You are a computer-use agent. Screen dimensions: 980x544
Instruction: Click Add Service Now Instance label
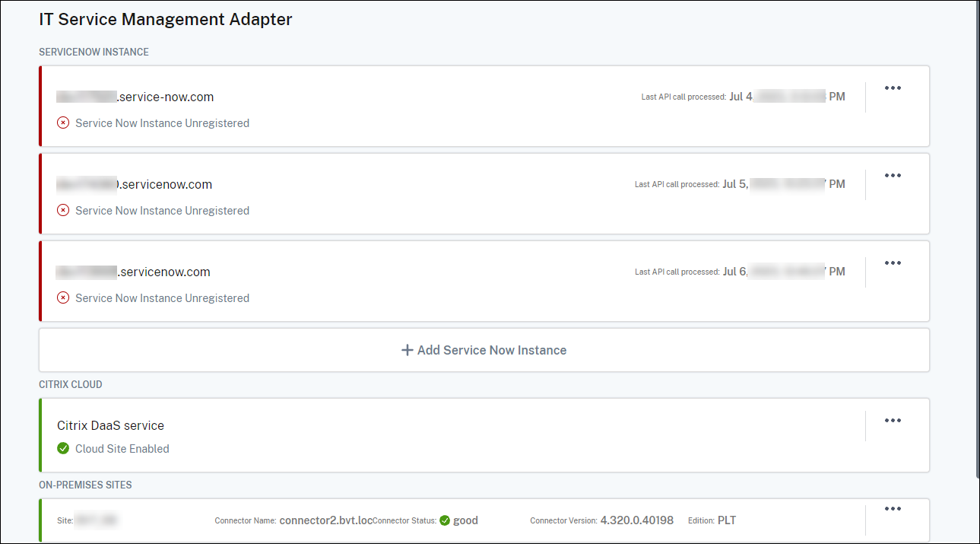(x=492, y=350)
